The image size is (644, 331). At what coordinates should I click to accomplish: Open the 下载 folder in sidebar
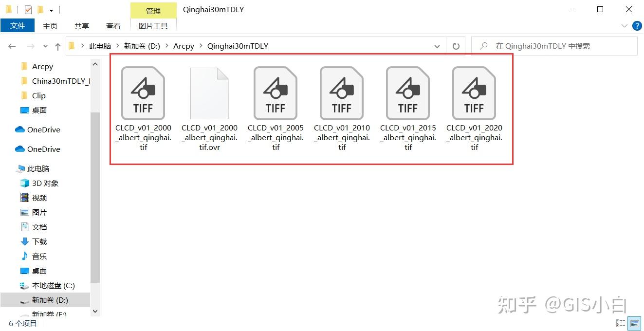39,241
